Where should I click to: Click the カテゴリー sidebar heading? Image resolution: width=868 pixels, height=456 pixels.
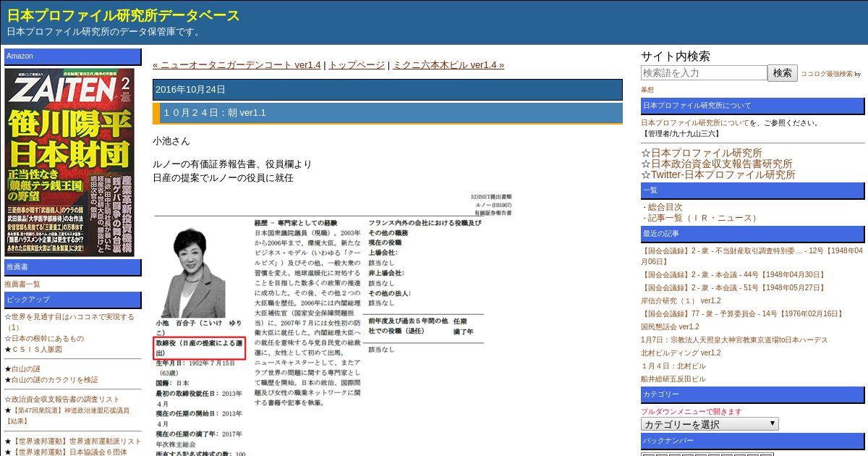(x=753, y=395)
